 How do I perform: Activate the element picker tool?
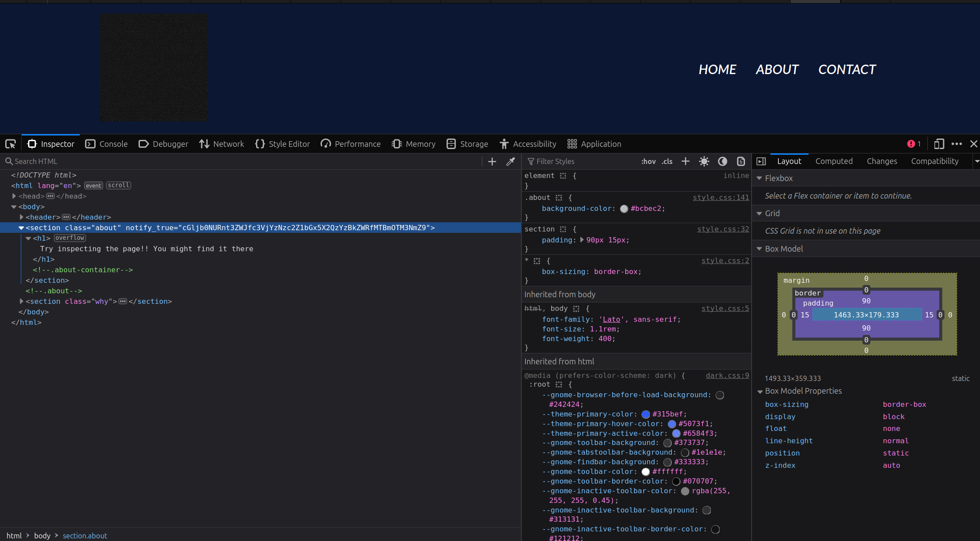11,144
